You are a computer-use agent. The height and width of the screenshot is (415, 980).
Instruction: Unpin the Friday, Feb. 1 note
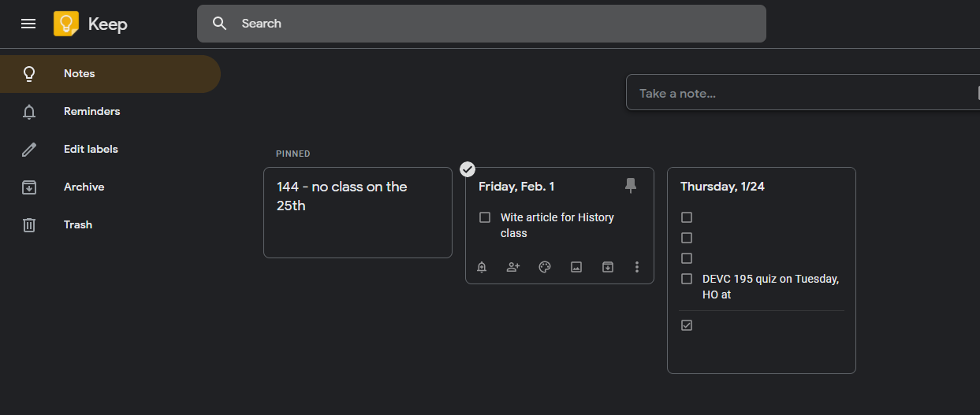[630, 186]
